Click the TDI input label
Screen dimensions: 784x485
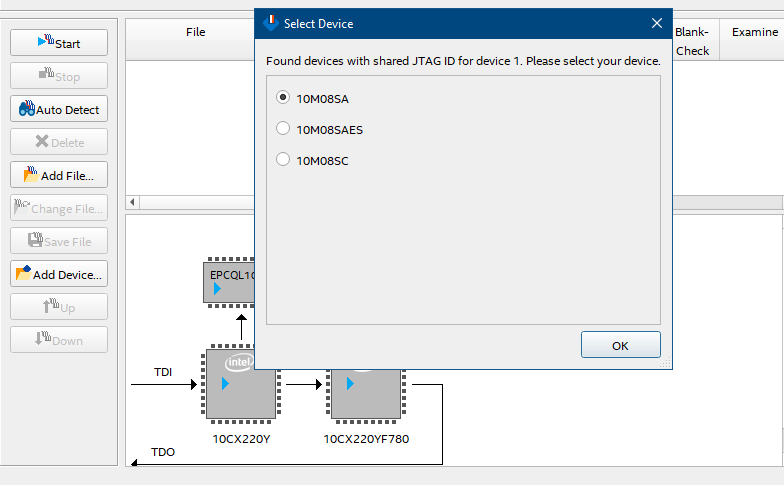coord(163,372)
